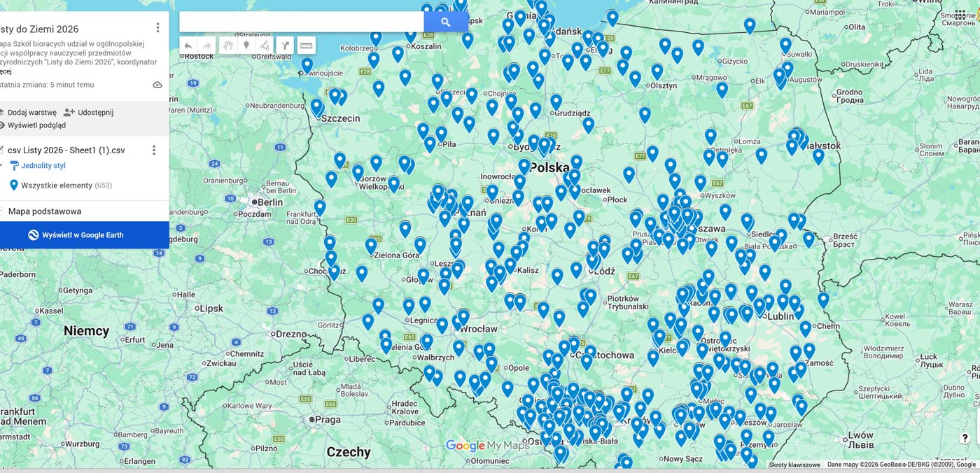The height and width of the screenshot is (473, 980).
Task: Open the help question mark button
Action: tap(964, 438)
